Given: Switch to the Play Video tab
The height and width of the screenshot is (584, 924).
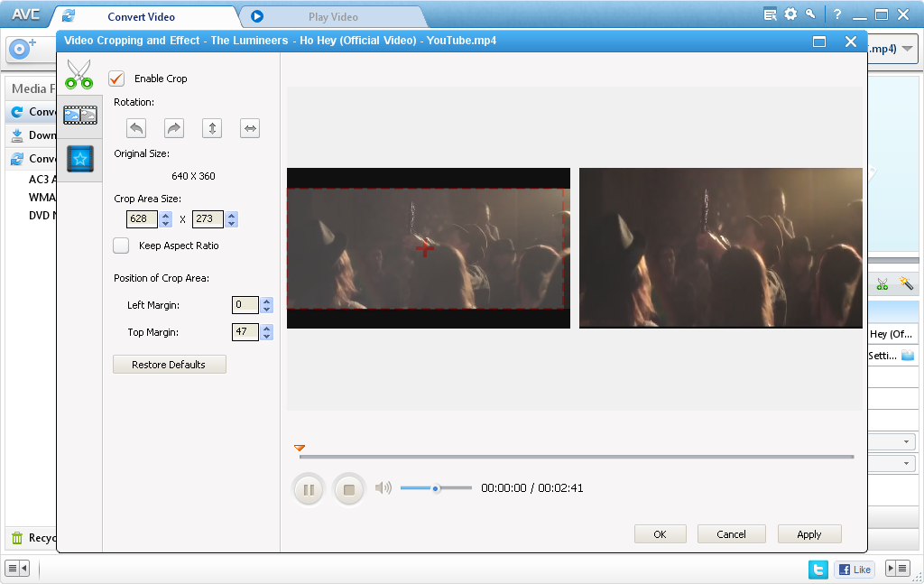Looking at the screenshot, I should click(x=333, y=17).
